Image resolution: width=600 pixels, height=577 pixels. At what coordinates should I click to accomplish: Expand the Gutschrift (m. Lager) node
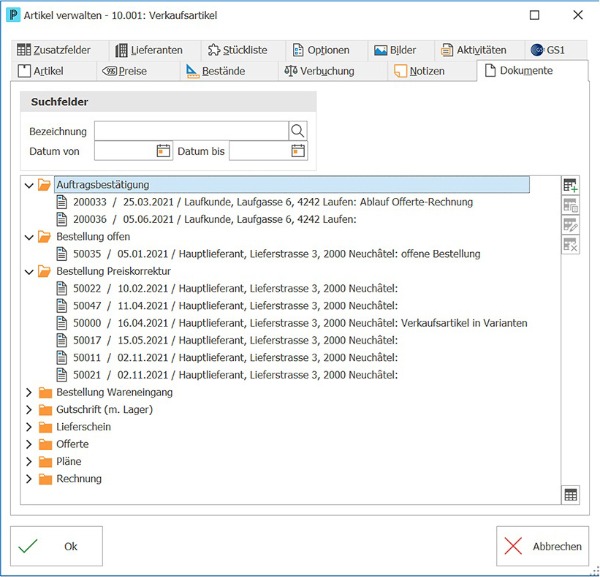(29, 409)
